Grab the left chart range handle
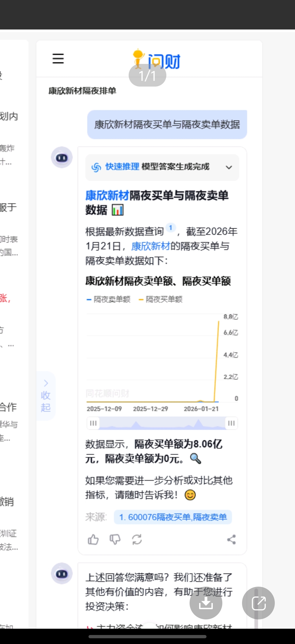The height and width of the screenshot is (644, 295). 93,423
